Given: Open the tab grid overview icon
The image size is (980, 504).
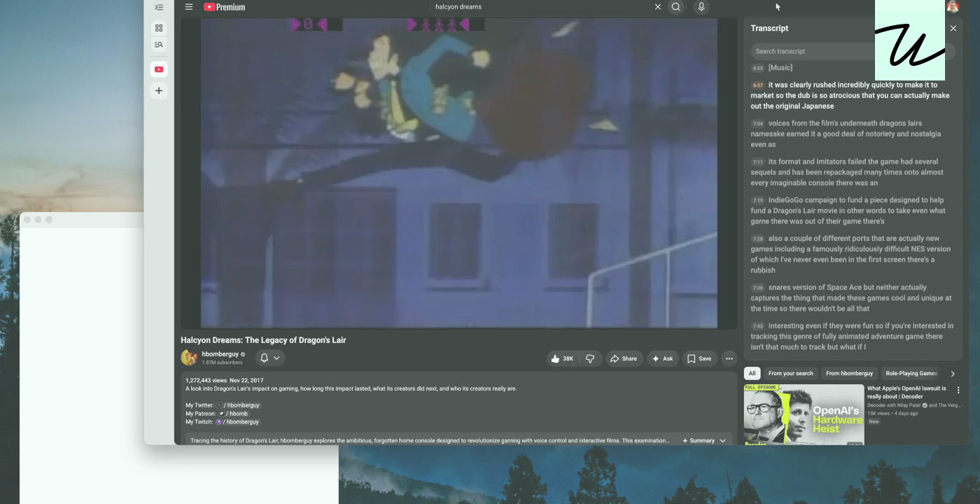Looking at the screenshot, I should click(159, 28).
